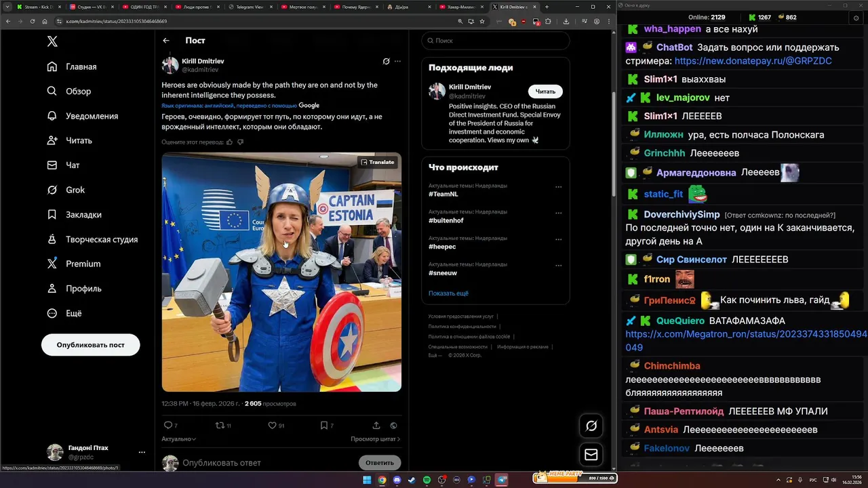
Task: Open Главная home in sidebar
Action: click(x=72, y=66)
